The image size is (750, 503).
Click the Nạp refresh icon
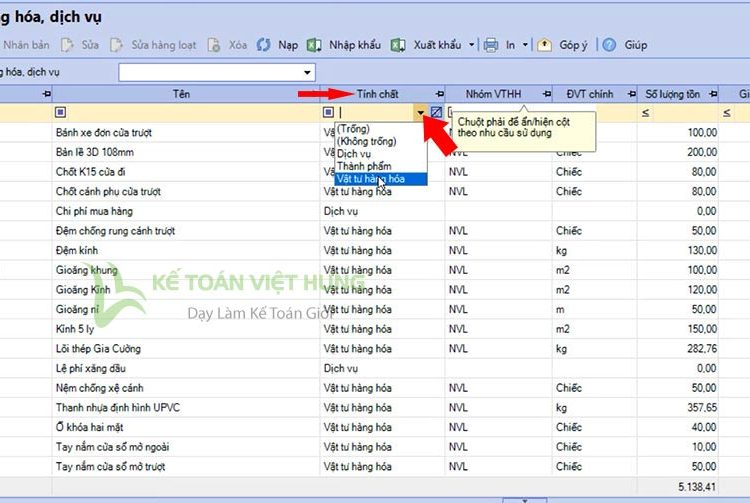[x=264, y=45]
